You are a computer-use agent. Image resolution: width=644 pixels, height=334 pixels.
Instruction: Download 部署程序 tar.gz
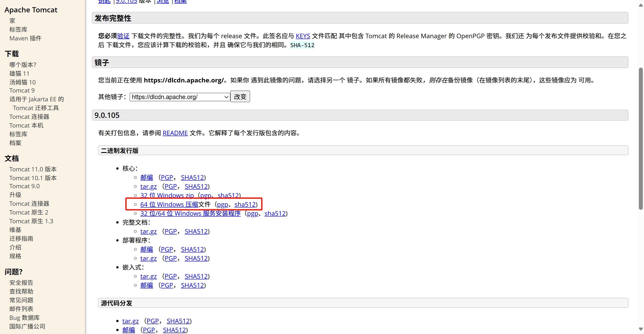pos(148,258)
